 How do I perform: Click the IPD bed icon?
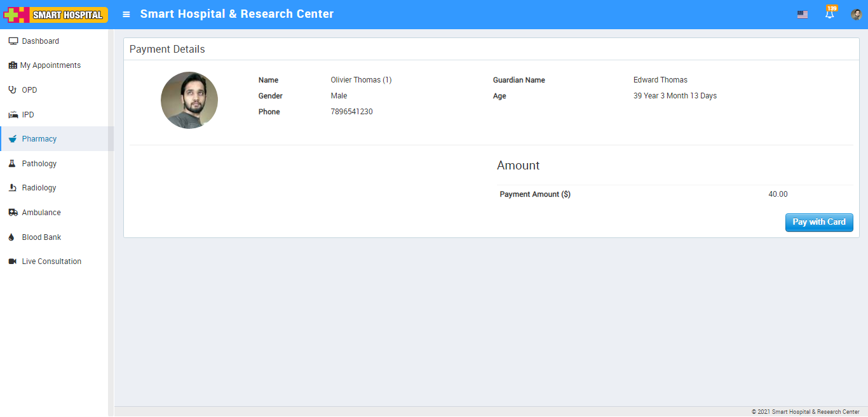coord(13,115)
